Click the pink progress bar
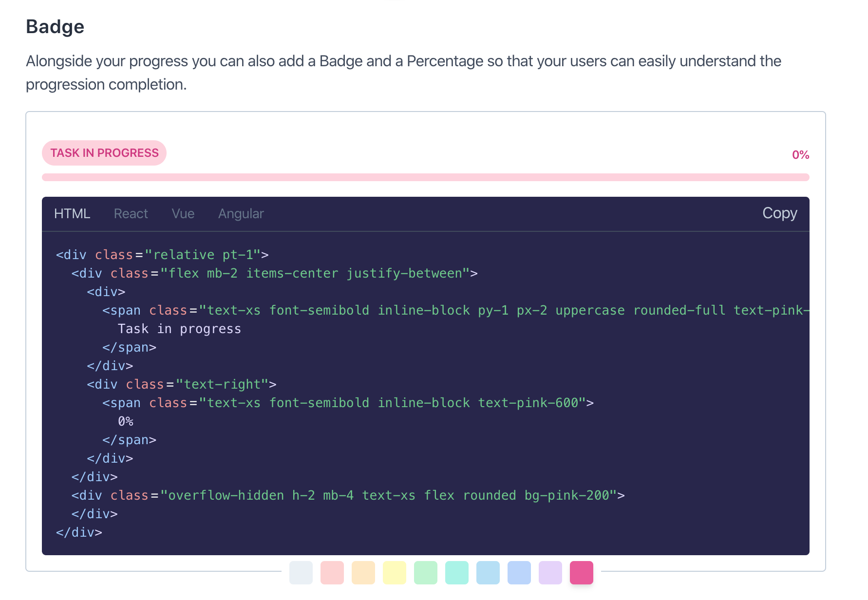The image size is (868, 600). point(425,178)
